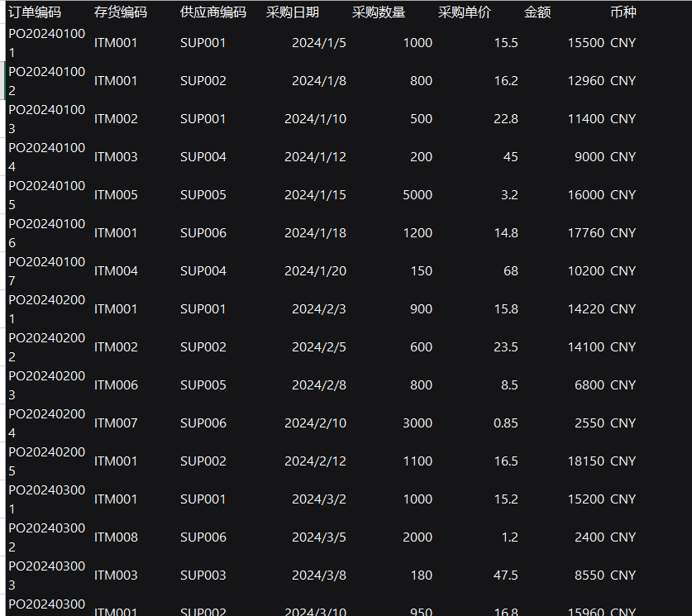Click order cell PO202402003
692x616 pixels.
point(47,384)
